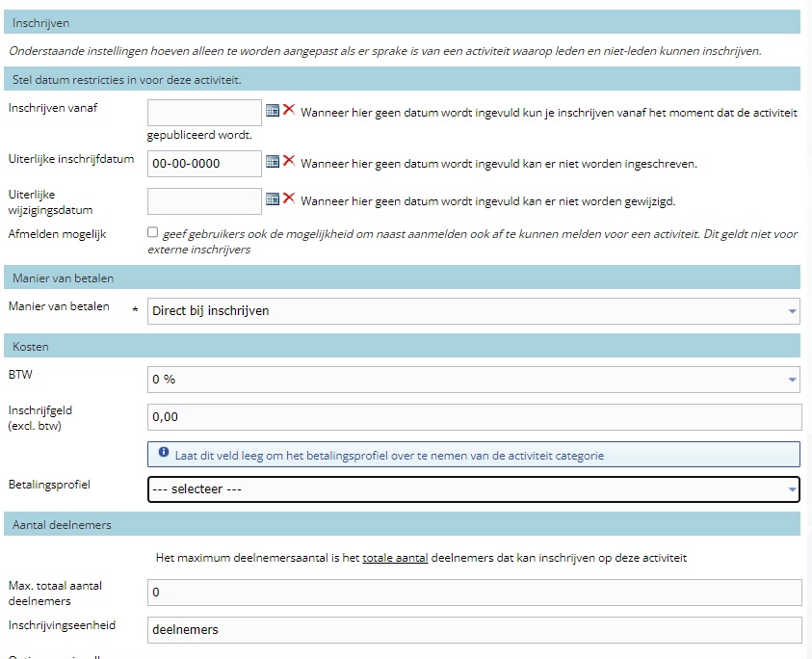Screen dimensions: 812x659
Task: Focus the Inschrijven vanaf date field
Action: (204, 112)
